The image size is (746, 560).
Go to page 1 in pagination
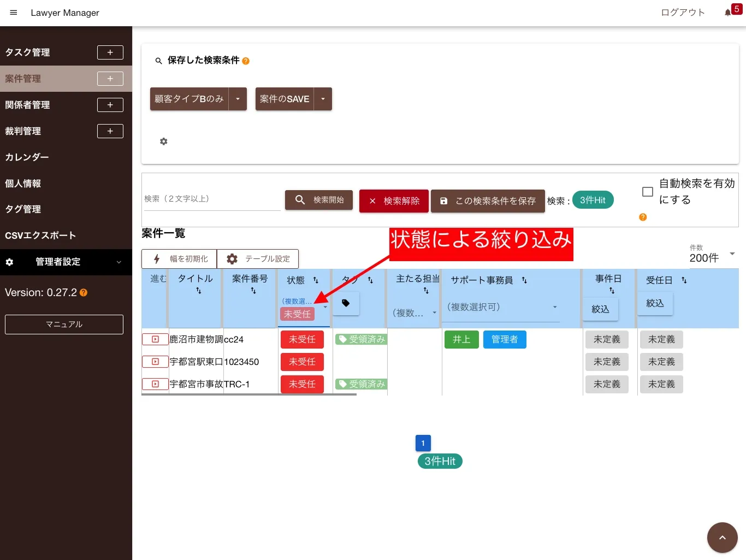coord(423,443)
